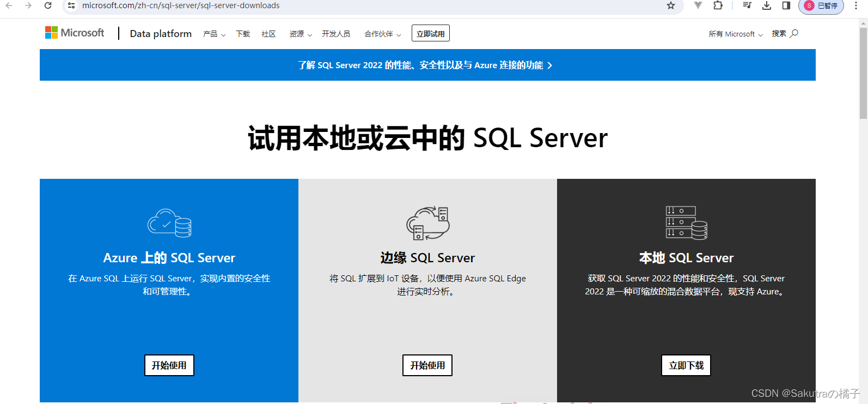Open the 下载 nav item
Image resolution: width=868 pixels, height=404 pixels.
point(243,34)
